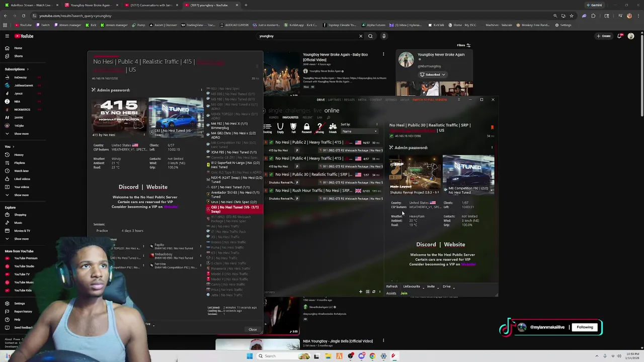
Task: Click the orange bookmark favourite icon
Action: [492, 128]
